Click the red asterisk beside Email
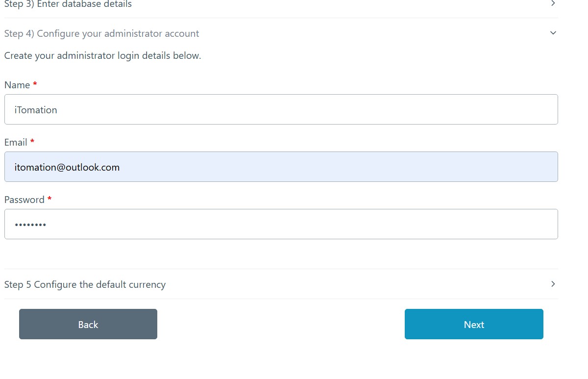The width and height of the screenshot is (588, 379). [x=32, y=142]
